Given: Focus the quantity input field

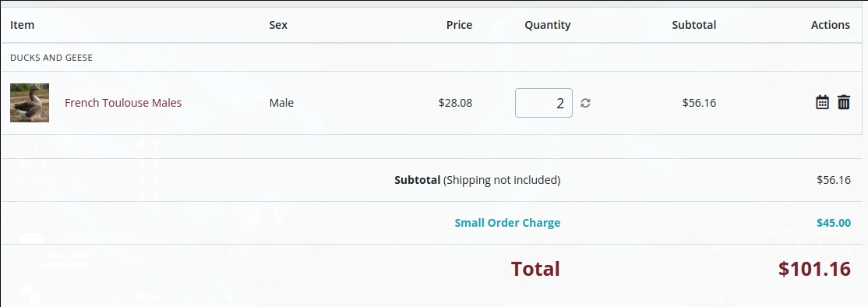Looking at the screenshot, I should [x=544, y=103].
